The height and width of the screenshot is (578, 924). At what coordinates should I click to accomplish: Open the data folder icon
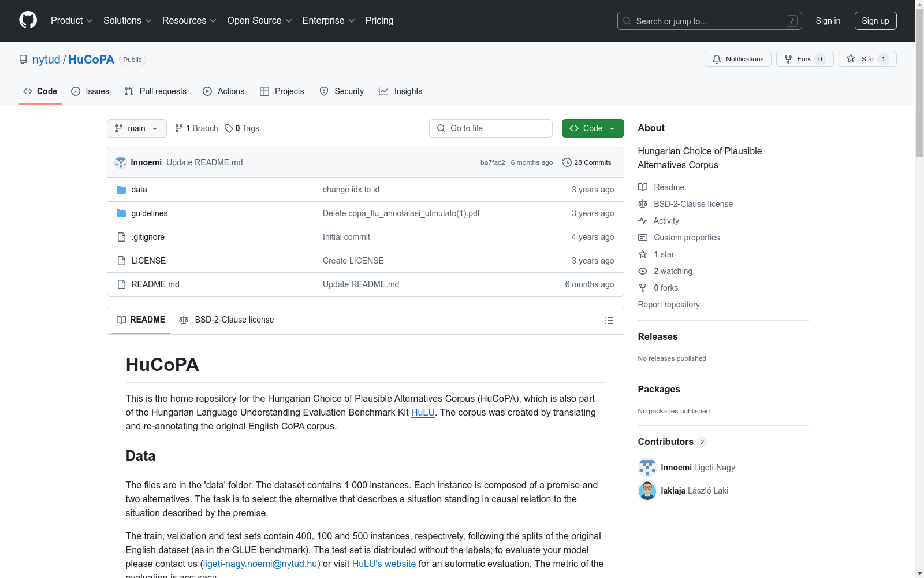pyautogui.click(x=121, y=190)
